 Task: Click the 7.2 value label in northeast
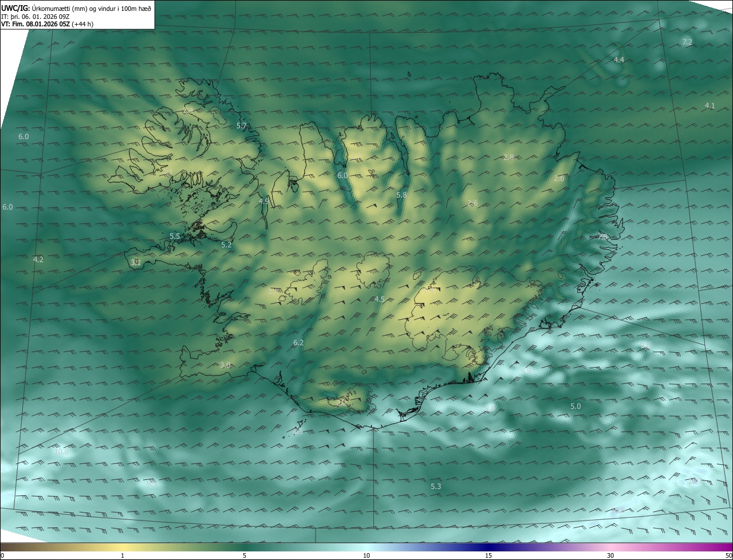(x=687, y=42)
